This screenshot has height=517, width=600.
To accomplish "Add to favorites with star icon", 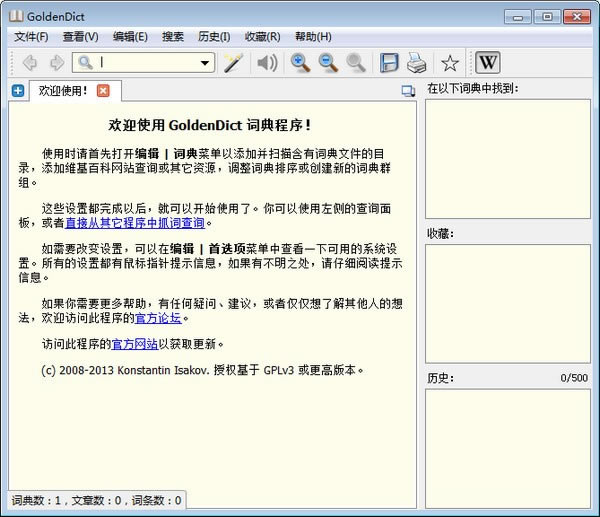I will [450, 63].
